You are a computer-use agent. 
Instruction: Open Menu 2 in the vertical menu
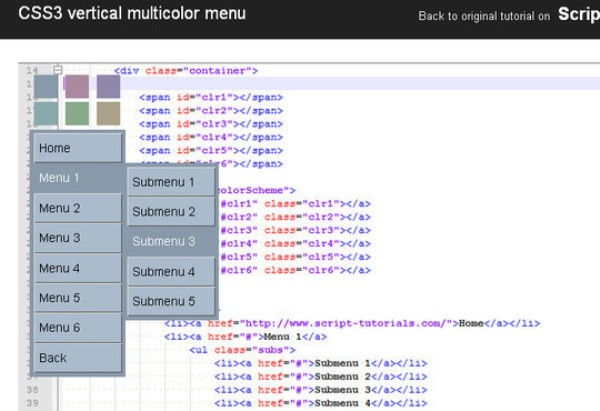[77, 208]
